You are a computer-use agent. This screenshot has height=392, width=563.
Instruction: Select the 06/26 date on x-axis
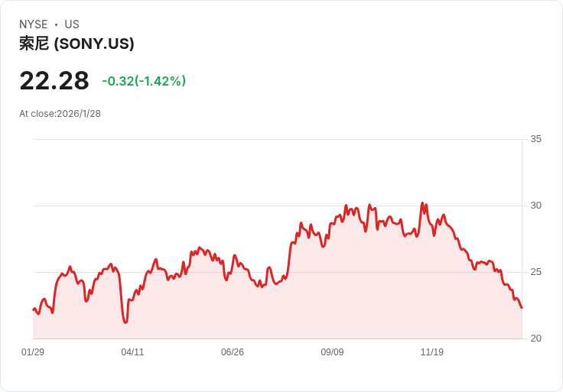pyautogui.click(x=233, y=352)
